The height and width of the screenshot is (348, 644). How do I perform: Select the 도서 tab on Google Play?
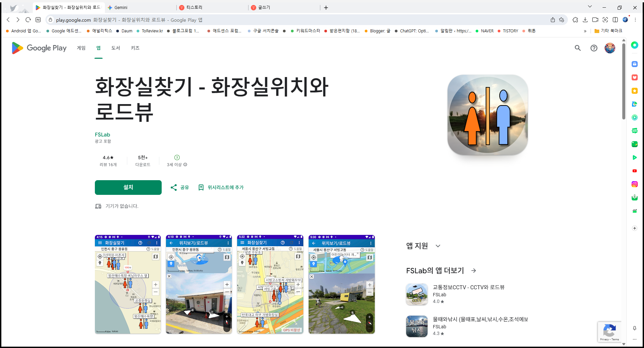(x=116, y=48)
